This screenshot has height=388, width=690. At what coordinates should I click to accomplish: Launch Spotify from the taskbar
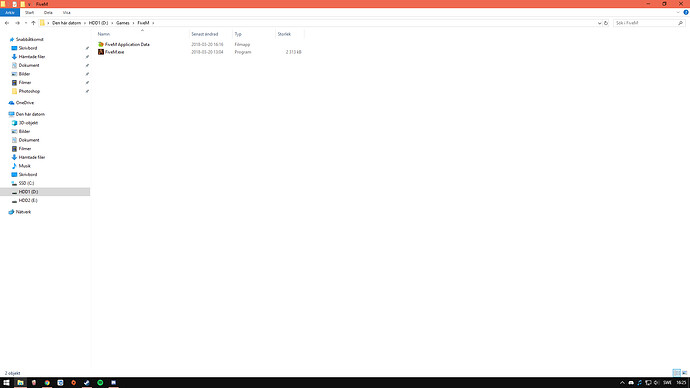click(100, 383)
